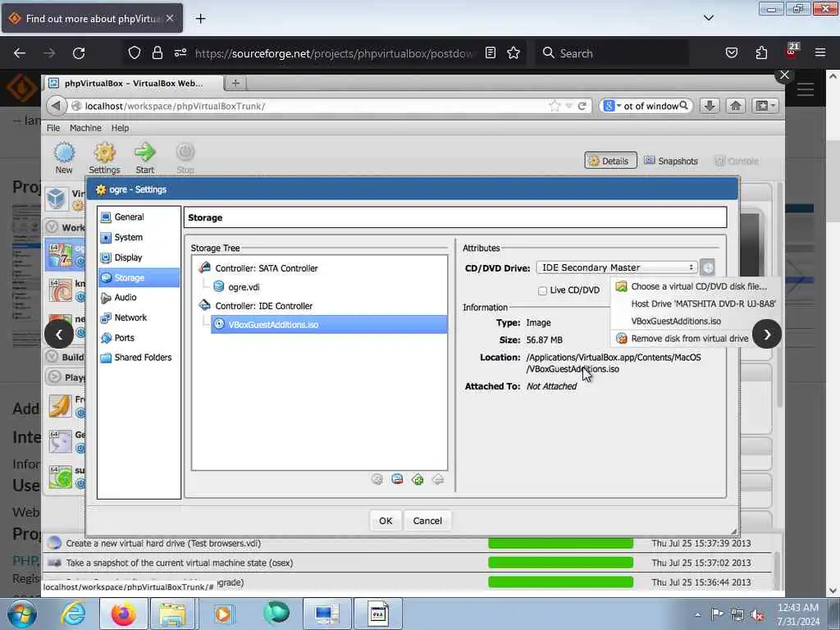
Task: Choose Remove disk from virtual drive
Action: [x=681, y=339]
